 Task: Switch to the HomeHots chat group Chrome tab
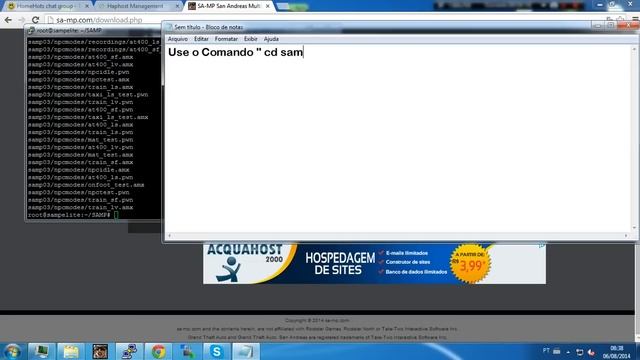47,6
